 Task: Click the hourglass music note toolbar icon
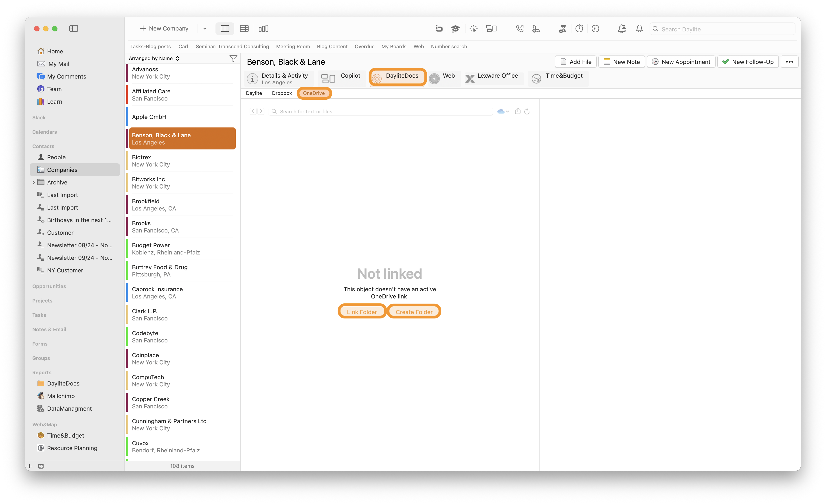(x=562, y=29)
